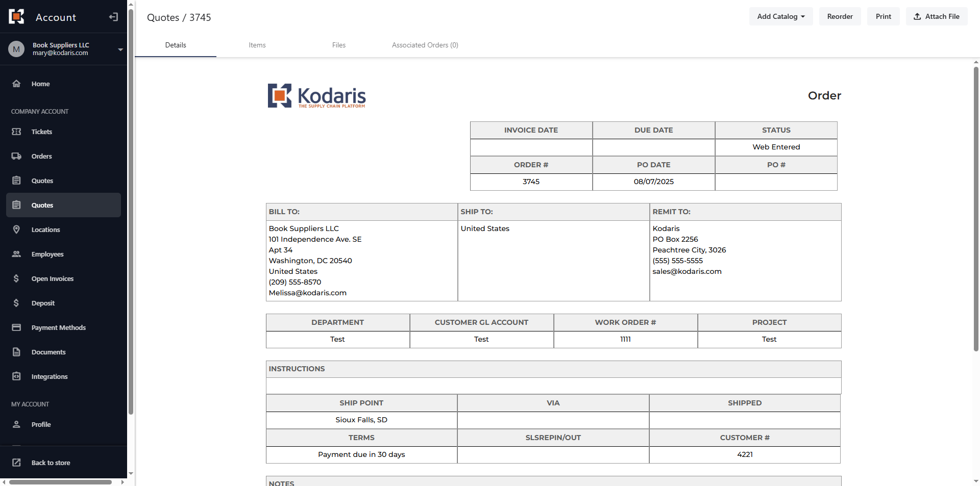Open the Home menu item
The height and width of the screenshot is (486, 980).
[x=63, y=84]
